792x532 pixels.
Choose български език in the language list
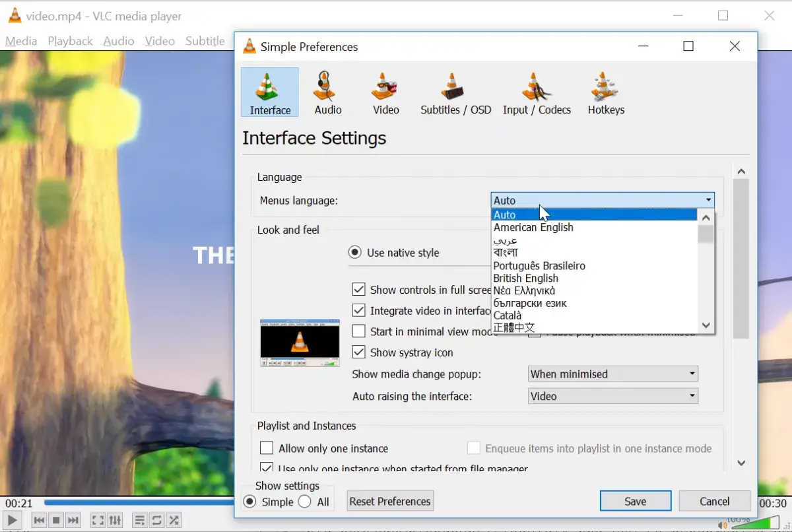(x=594, y=303)
